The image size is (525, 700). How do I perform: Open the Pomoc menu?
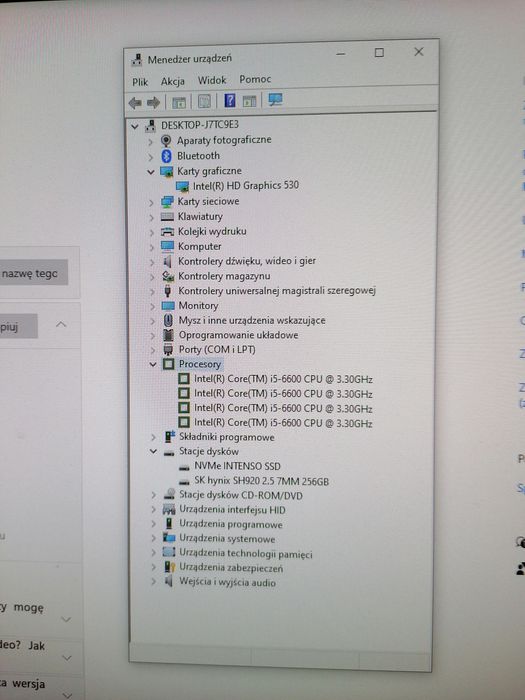click(x=255, y=79)
